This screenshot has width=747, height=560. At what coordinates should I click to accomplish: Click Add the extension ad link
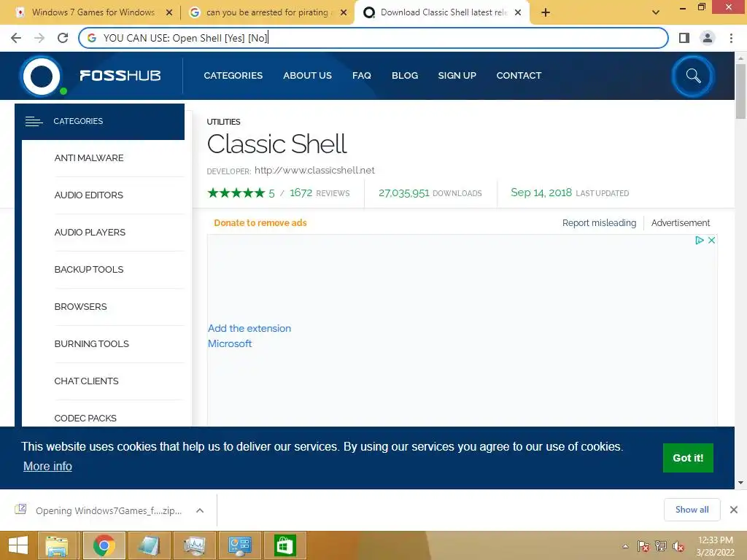(249, 328)
